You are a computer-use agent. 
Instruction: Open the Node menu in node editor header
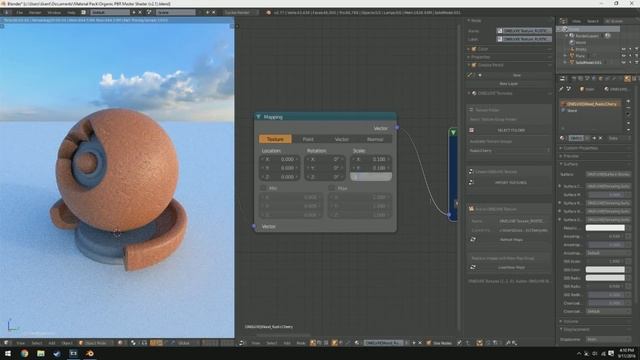click(301, 343)
